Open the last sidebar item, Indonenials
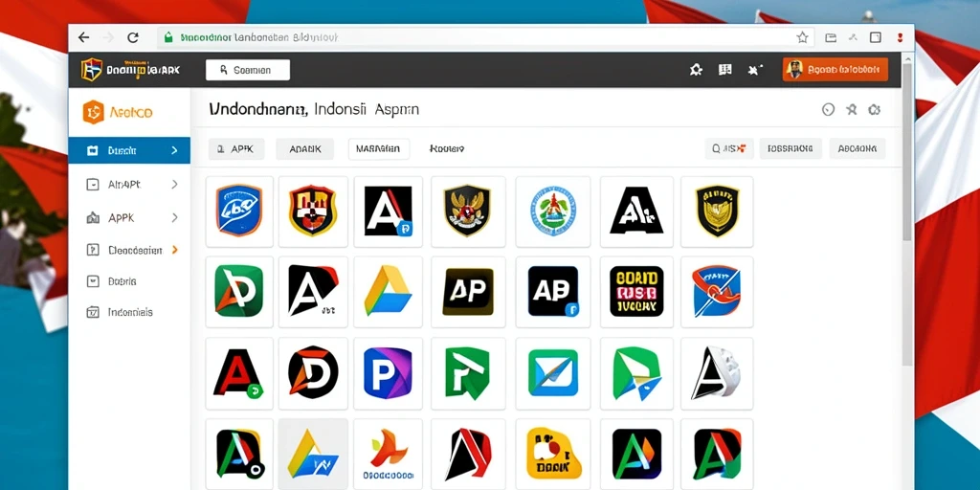The height and width of the screenshot is (490, 980). click(129, 312)
